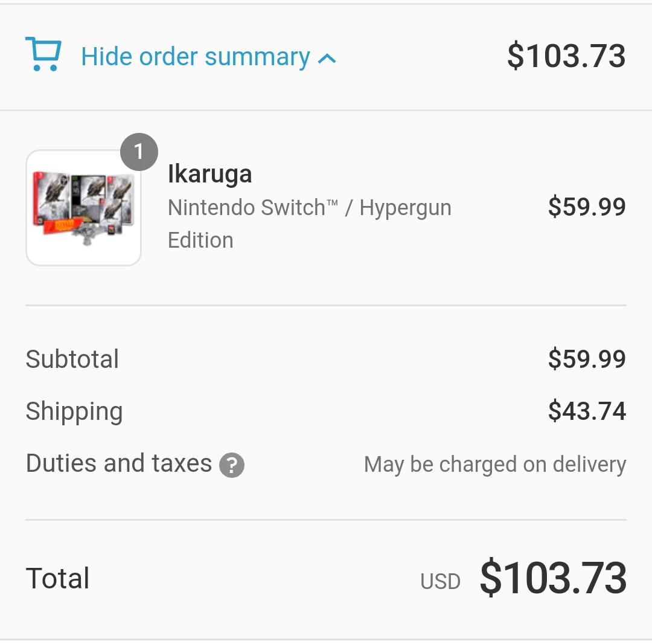Click the Ikaruga item price $59.99
This screenshot has width=652, height=644.
coord(586,207)
